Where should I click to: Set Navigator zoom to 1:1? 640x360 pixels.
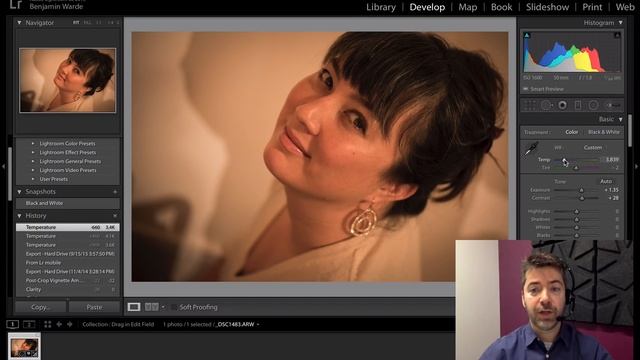[x=99, y=23]
